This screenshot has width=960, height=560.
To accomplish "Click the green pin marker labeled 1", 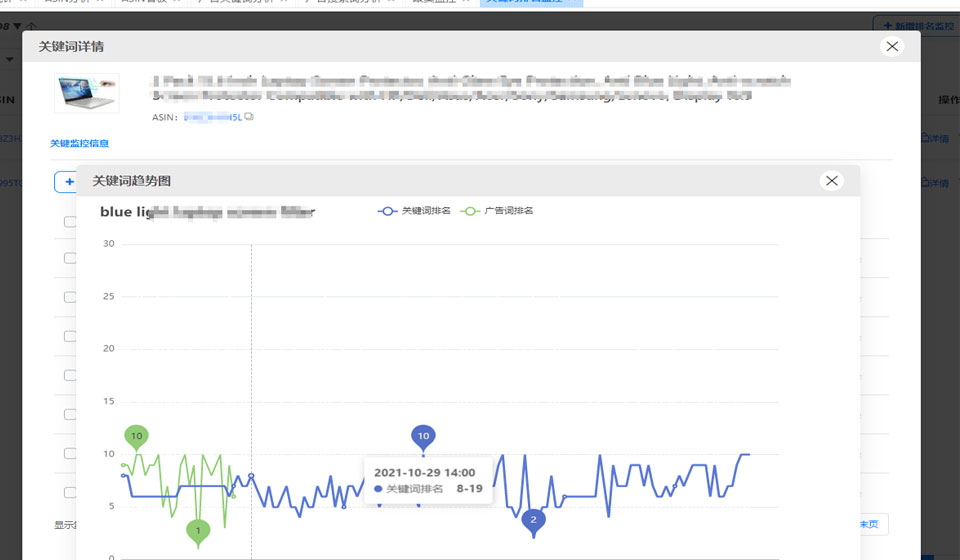I will tap(198, 531).
